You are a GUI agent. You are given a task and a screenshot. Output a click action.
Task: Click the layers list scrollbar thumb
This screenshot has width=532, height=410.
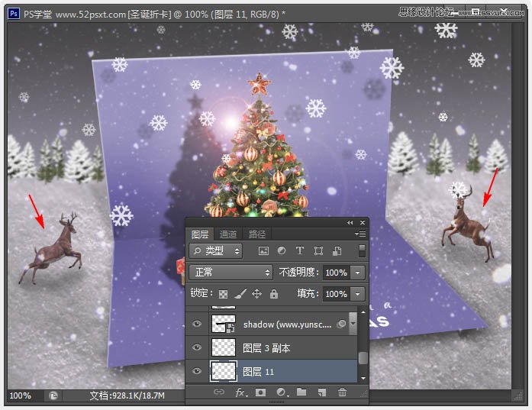363,358
